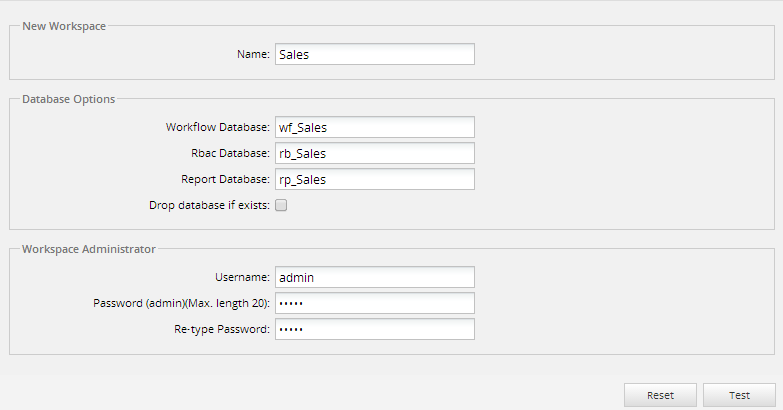This screenshot has width=783, height=410.
Task: Click the Workflow Database field with wf_Sales
Action: point(374,127)
